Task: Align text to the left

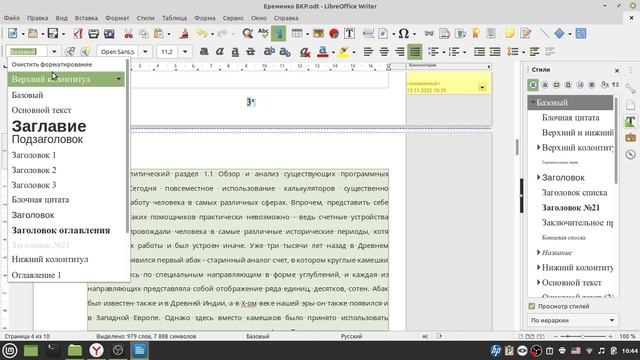Action: [x=368, y=51]
